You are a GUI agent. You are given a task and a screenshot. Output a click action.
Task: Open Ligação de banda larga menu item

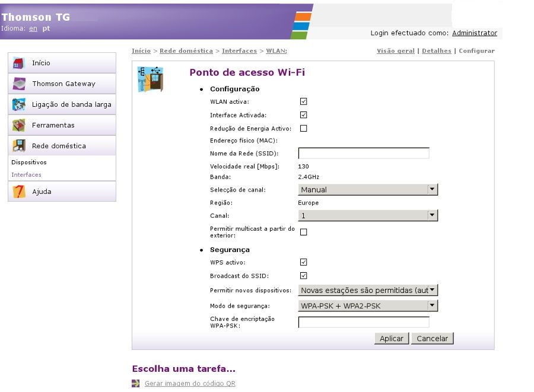pos(62,104)
